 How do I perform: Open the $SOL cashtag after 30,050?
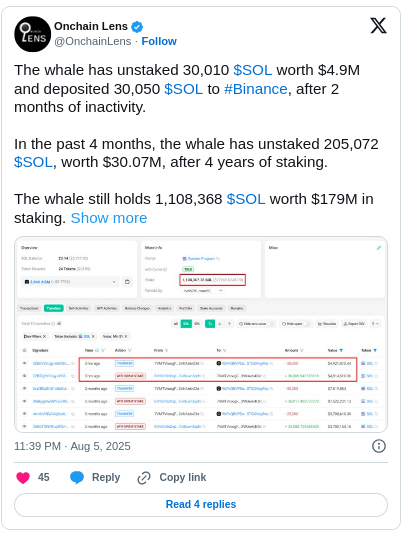tap(184, 89)
